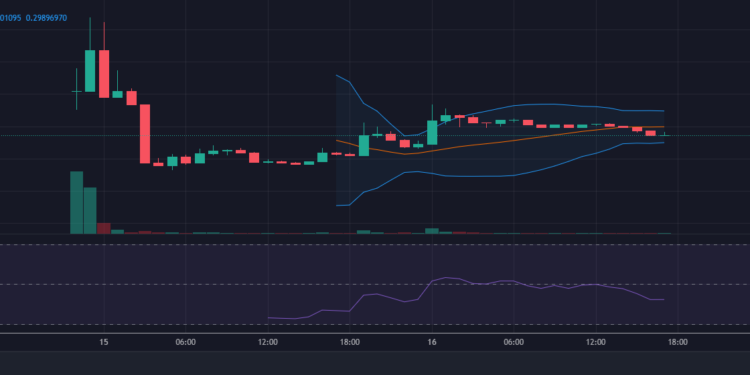
Task: Click the 12:00 label following date 16
Action: 596,342
